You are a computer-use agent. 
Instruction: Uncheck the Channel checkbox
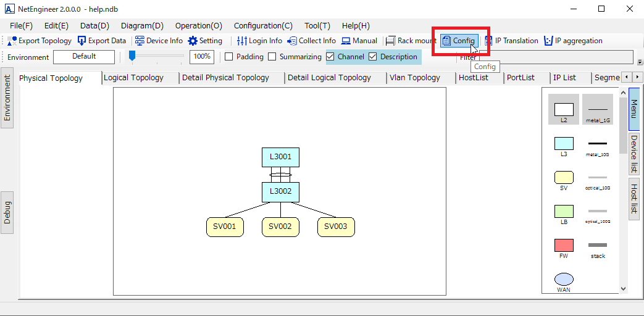(330, 57)
